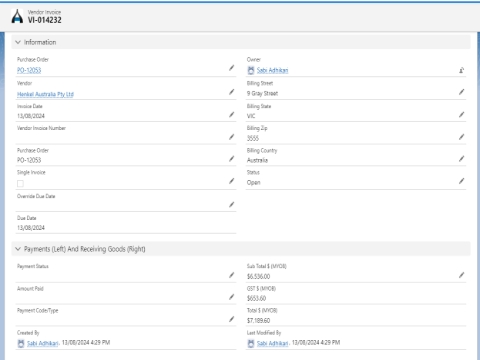Click the Billing State value VIC
The width and height of the screenshot is (480, 360).
point(251,116)
